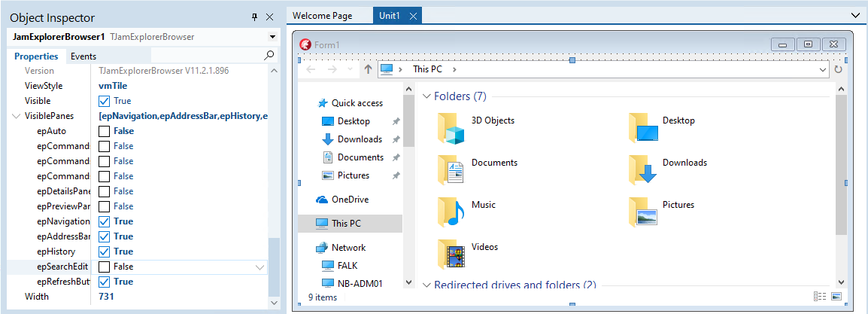This screenshot has height=314, width=868.
Task: Click This PC in the address bar
Action: [x=427, y=69]
